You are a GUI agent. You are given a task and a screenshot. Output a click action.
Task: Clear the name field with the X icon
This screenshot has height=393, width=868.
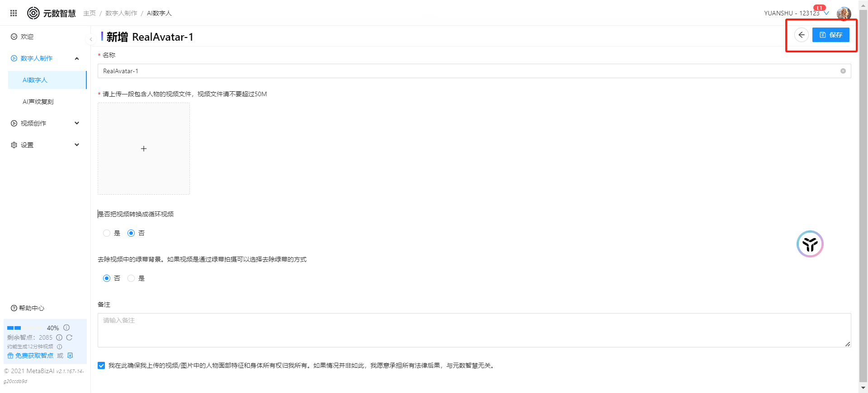pyautogui.click(x=843, y=71)
